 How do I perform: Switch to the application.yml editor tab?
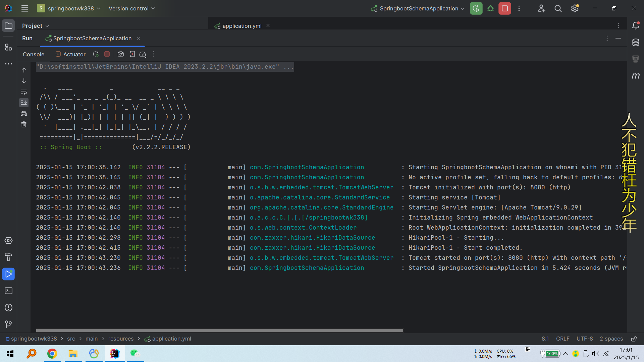point(241,26)
